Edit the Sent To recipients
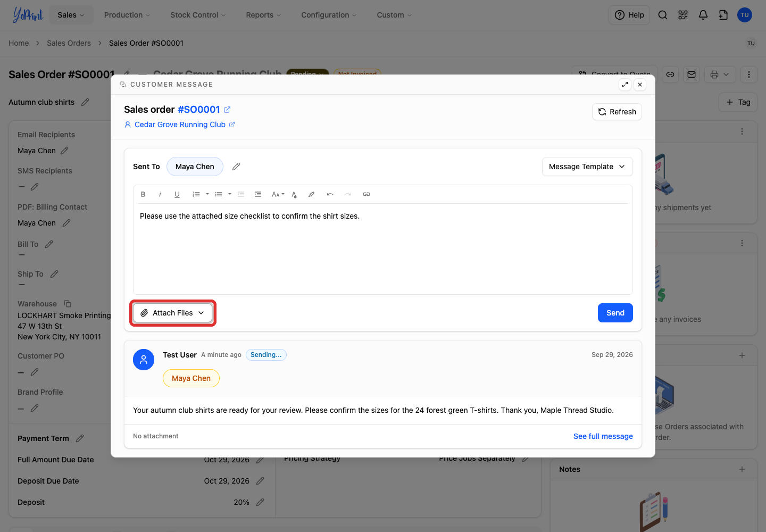766x532 pixels. (x=236, y=167)
